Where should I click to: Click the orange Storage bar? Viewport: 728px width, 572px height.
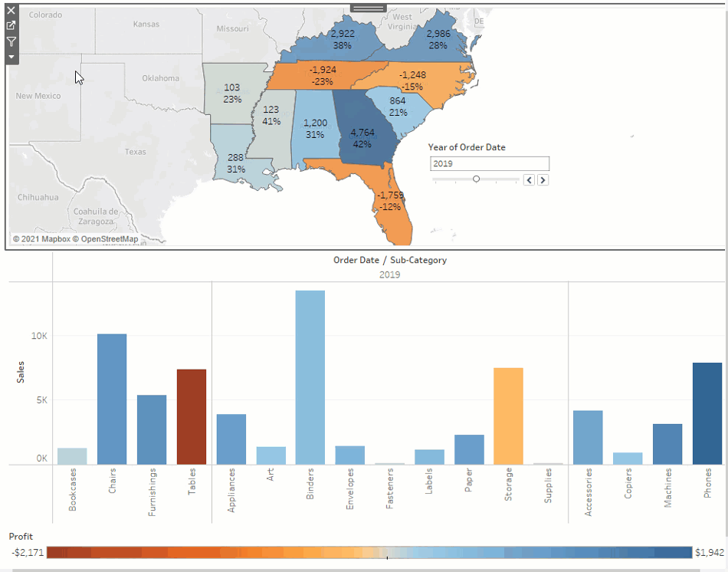tap(508, 416)
